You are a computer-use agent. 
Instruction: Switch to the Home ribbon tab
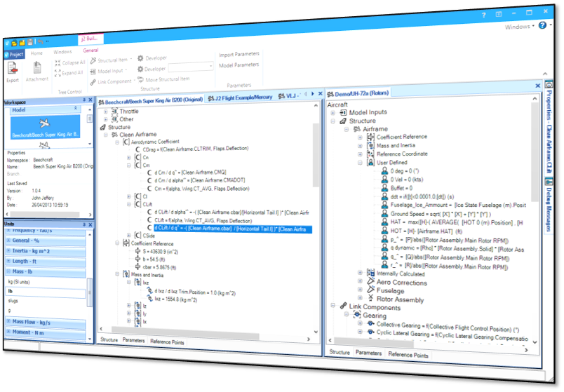[36, 53]
